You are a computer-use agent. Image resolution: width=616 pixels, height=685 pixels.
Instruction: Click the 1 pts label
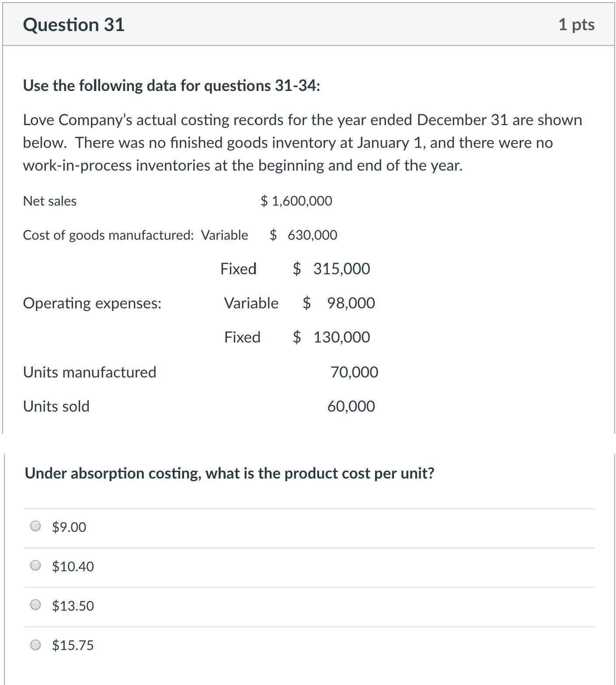[576, 24]
